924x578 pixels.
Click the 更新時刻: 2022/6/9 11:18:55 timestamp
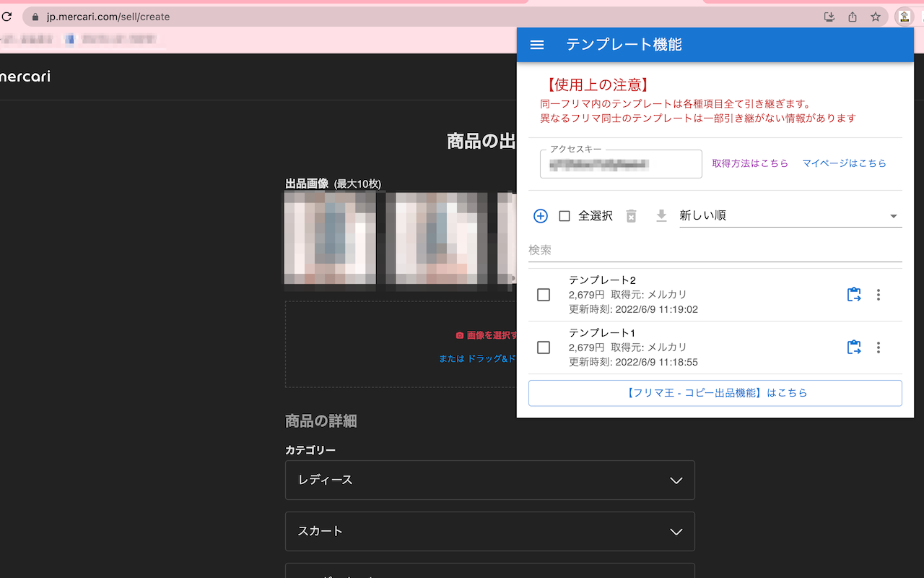coord(633,362)
